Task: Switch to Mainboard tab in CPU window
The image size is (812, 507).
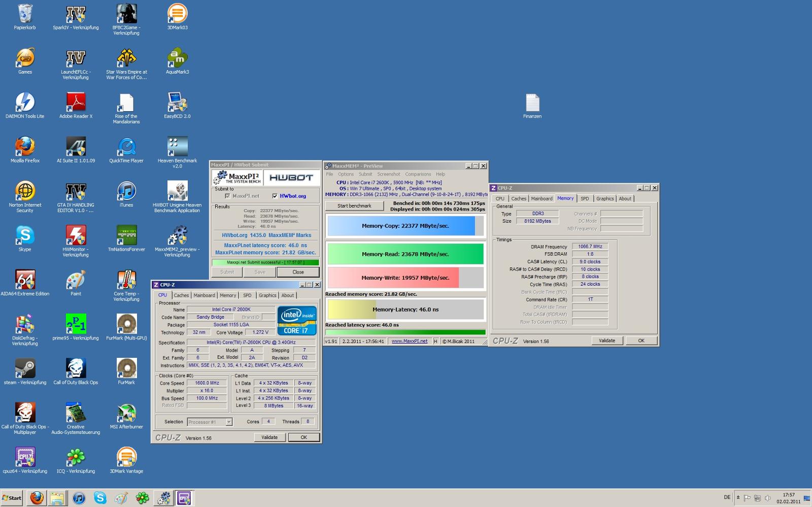Action: pyautogui.click(x=204, y=295)
